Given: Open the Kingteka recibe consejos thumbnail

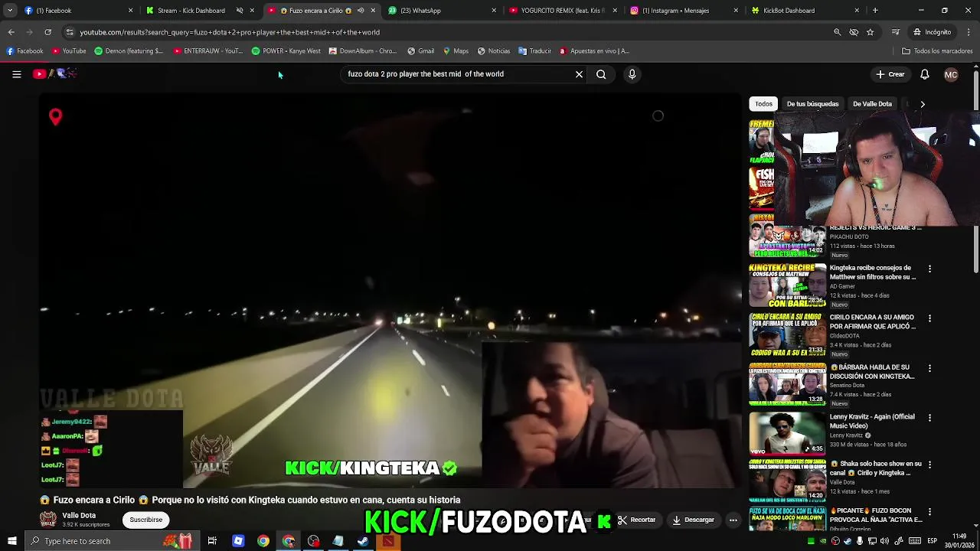Looking at the screenshot, I should coord(787,285).
